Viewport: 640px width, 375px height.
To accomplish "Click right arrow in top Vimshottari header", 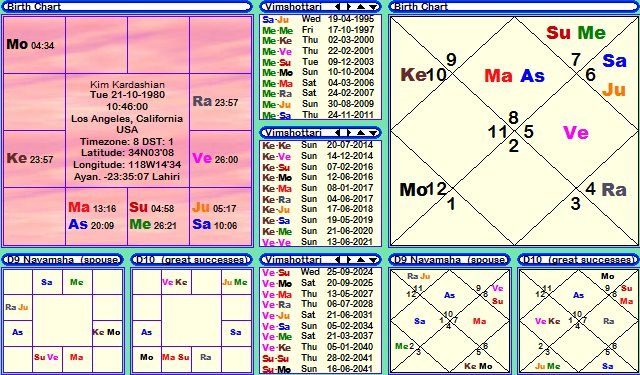I will coord(349,7).
